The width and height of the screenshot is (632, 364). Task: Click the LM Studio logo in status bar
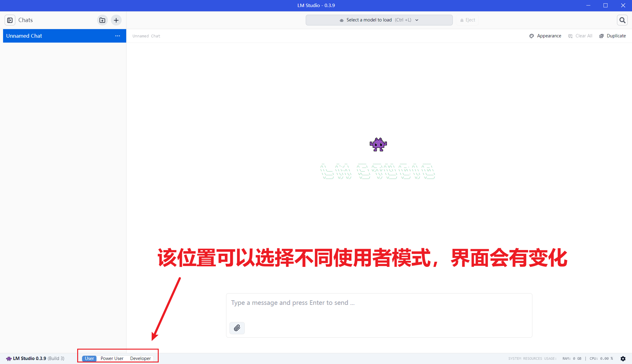9,358
